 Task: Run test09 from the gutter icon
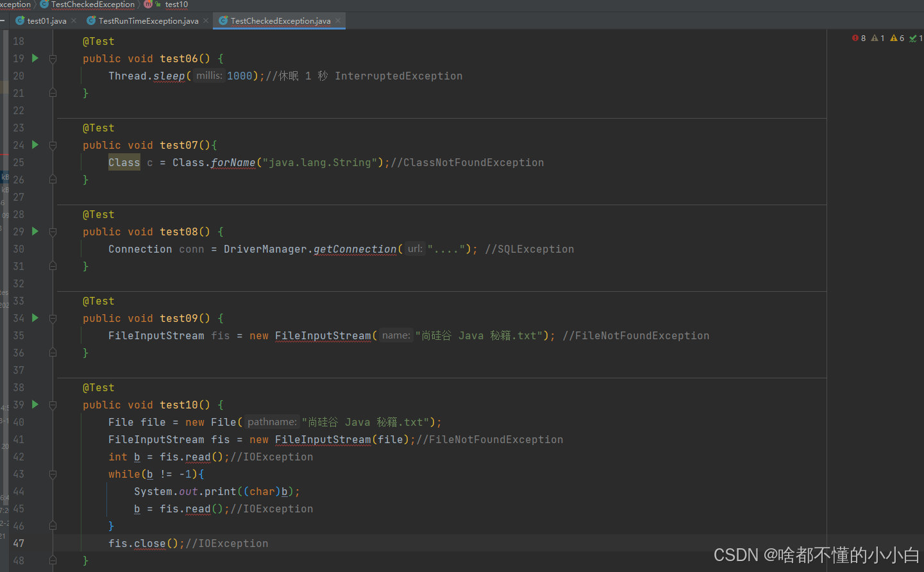(x=35, y=318)
